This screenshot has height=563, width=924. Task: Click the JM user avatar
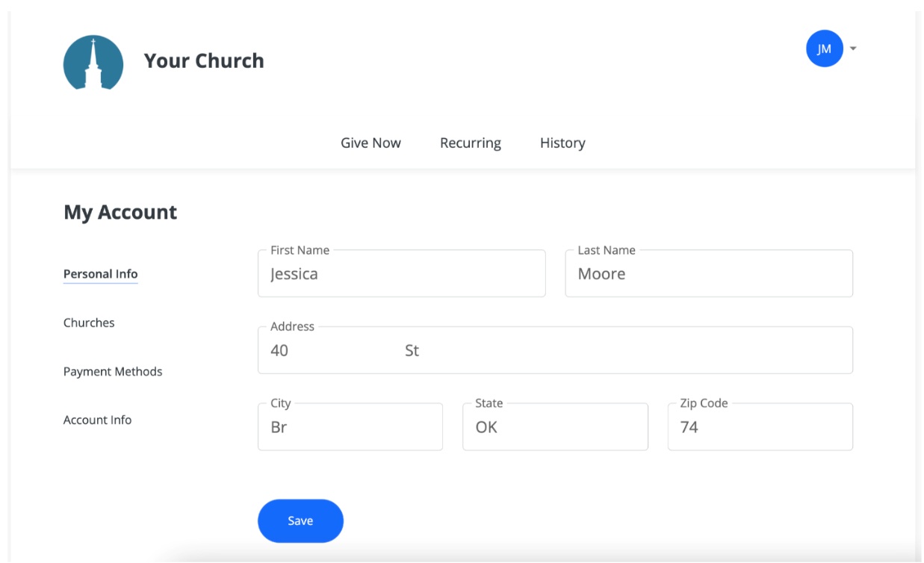(x=824, y=49)
